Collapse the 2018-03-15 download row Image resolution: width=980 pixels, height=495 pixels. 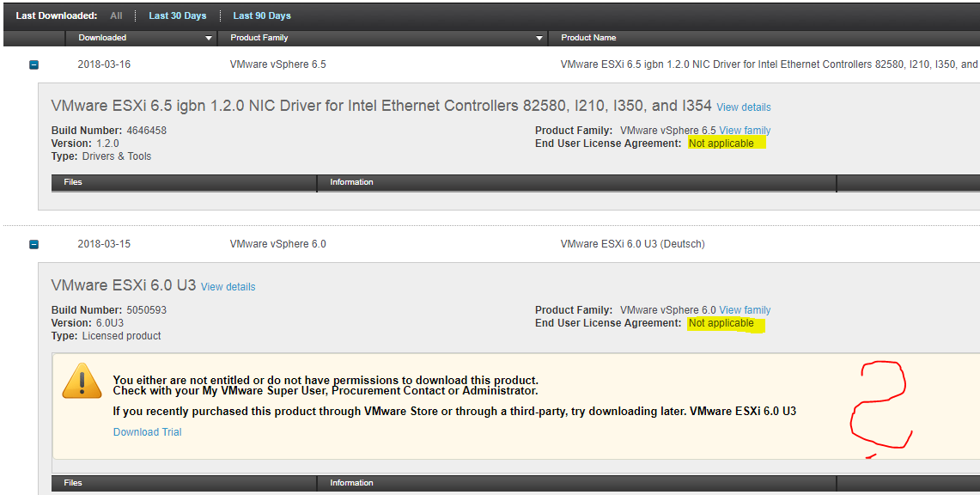click(x=33, y=244)
